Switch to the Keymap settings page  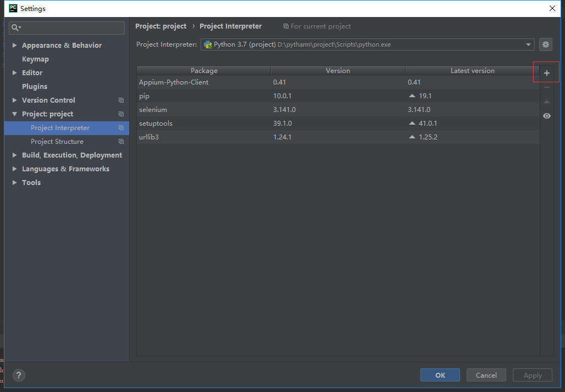coord(35,59)
